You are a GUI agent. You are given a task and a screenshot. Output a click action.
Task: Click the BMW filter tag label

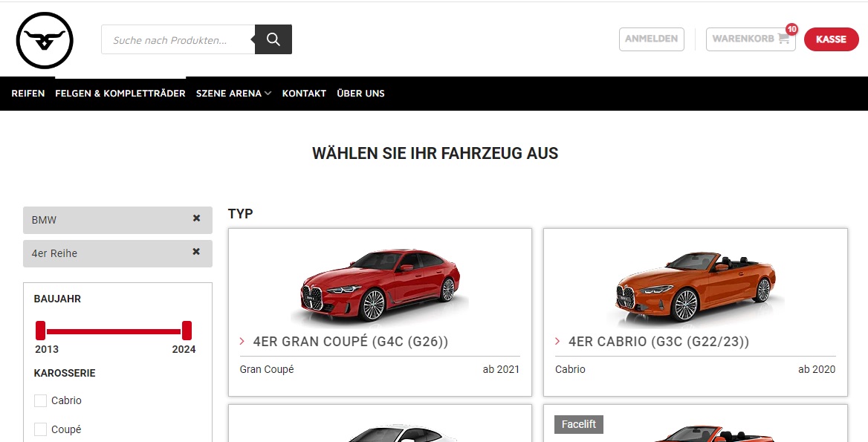click(45, 220)
